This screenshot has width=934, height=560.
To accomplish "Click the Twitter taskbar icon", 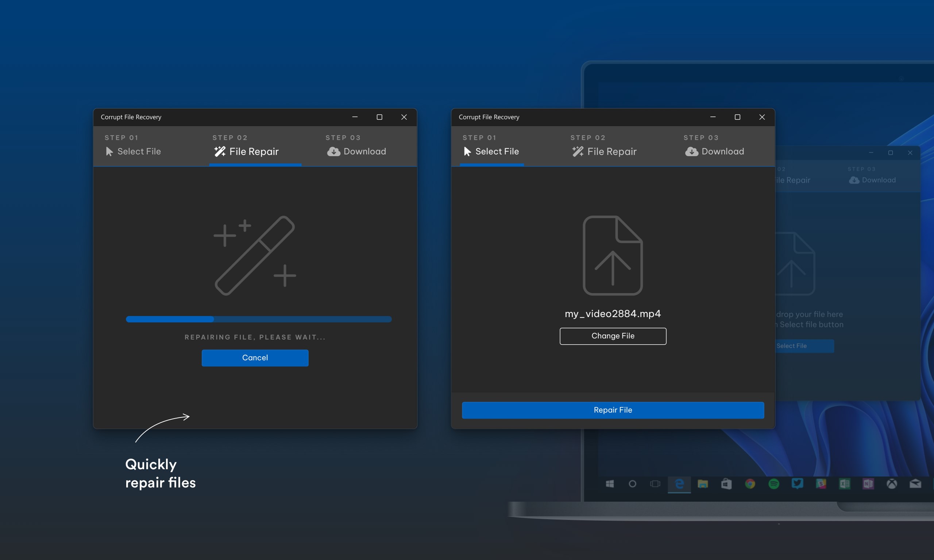I will point(797,484).
